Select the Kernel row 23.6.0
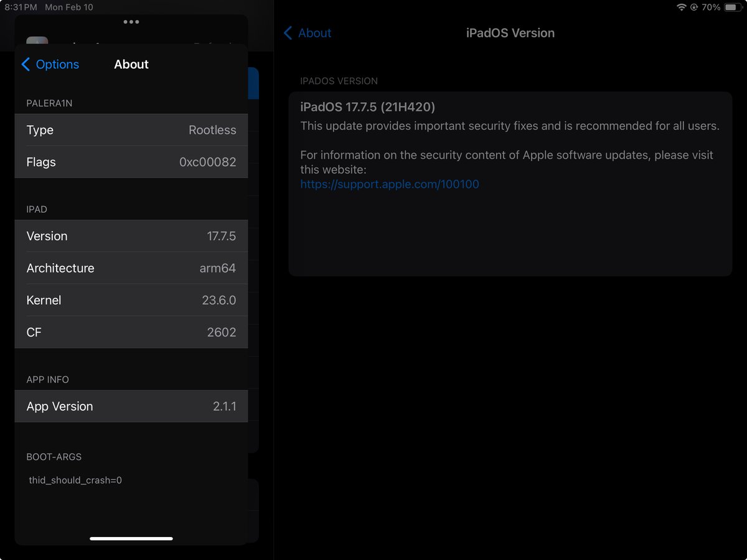The width and height of the screenshot is (747, 560). [x=131, y=300]
